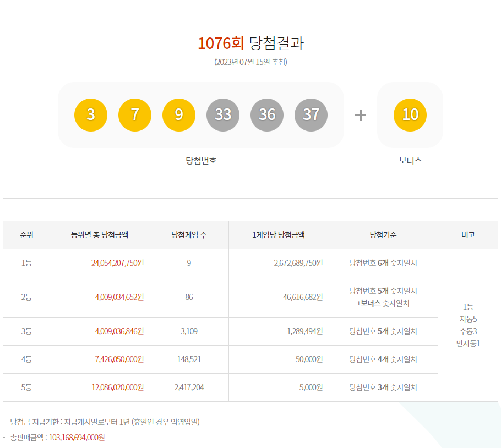Image resolution: width=501 pixels, height=448 pixels.
Task: Click the 당첨게임 수 column header
Action: tap(189, 235)
